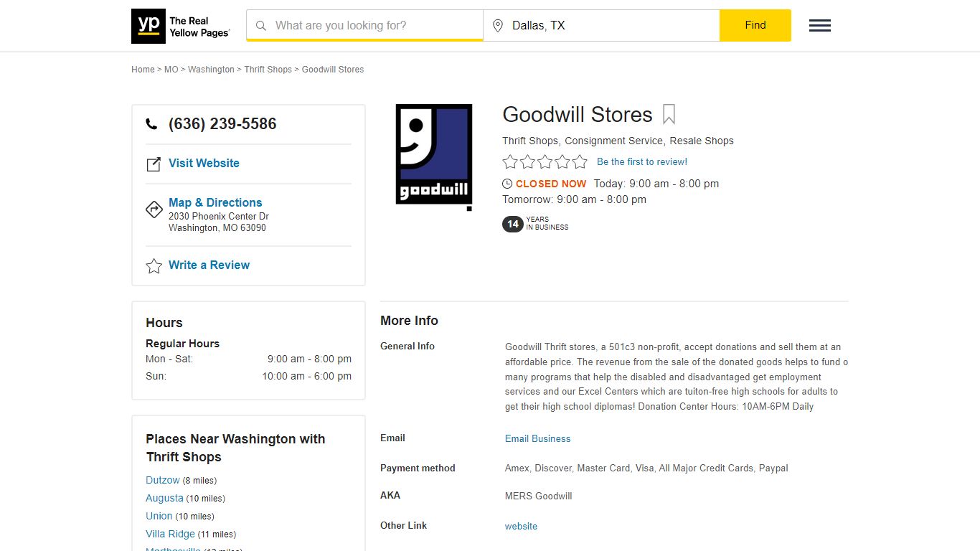980x551 pixels.
Task: Call (636) 239-5586 phone number
Action: [222, 124]
